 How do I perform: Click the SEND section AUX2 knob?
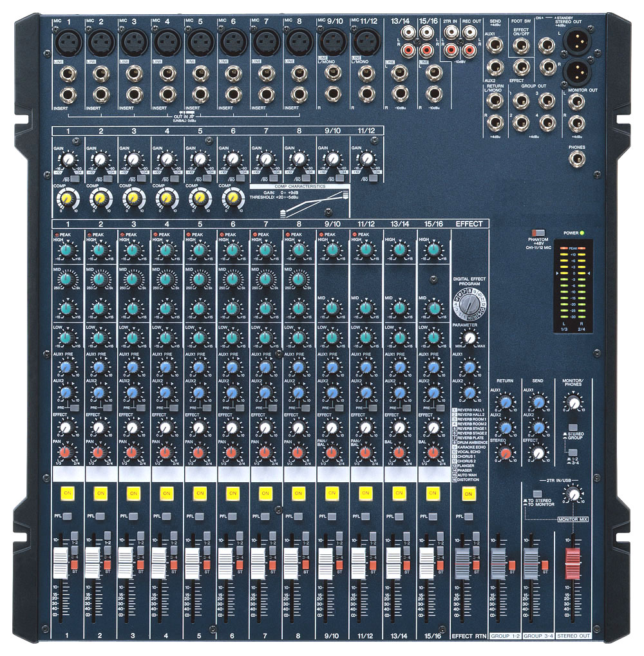tap(539, 427)
